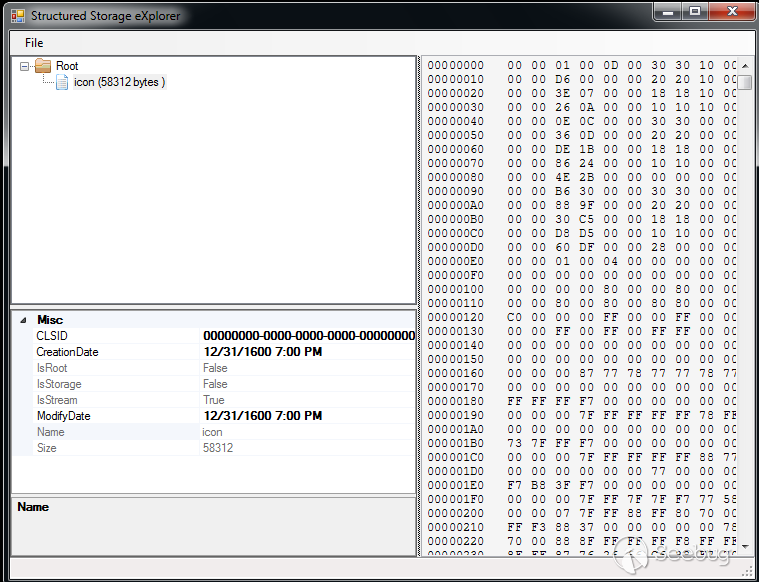Click hex offset 00000010
The image size is (759, 582).
455,79
